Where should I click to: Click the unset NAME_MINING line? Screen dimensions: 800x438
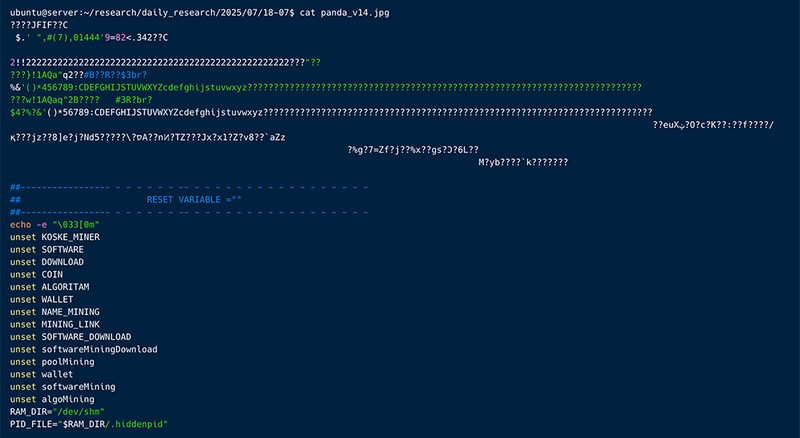pos(68,312)
